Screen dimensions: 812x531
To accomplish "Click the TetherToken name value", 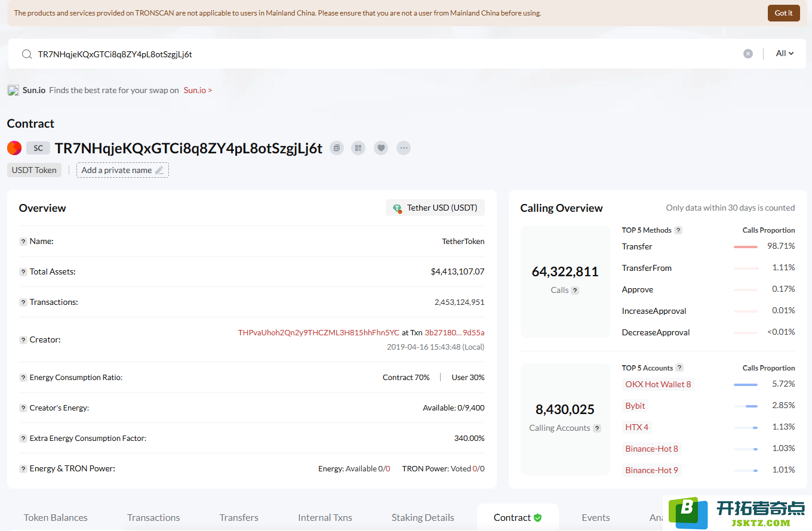I will 463,242.
